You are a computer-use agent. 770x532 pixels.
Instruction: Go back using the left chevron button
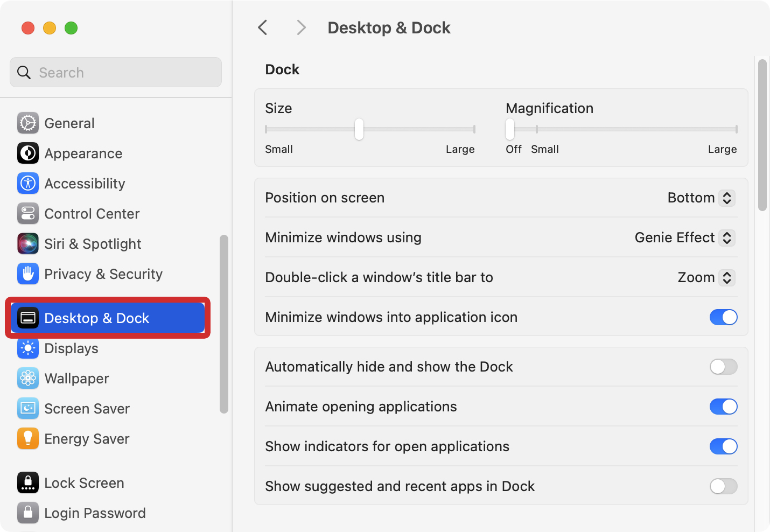click(x=263, y=27)
